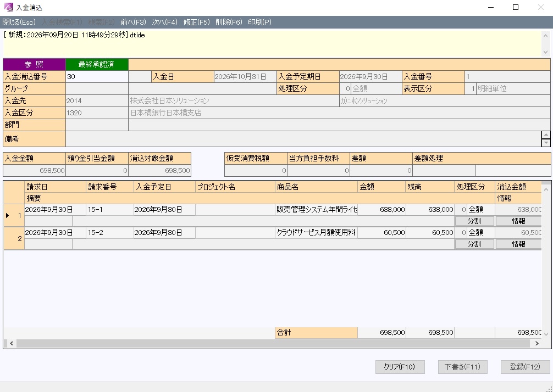This screenshot has height=392, width=553.
Task: Click 入金区分 code 1320
Action: [x=97, y=113]
